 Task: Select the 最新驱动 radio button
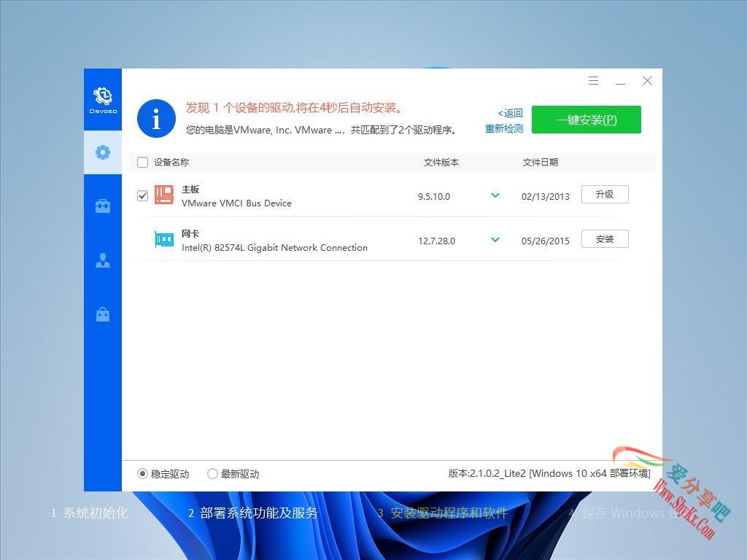pos(212,474)
